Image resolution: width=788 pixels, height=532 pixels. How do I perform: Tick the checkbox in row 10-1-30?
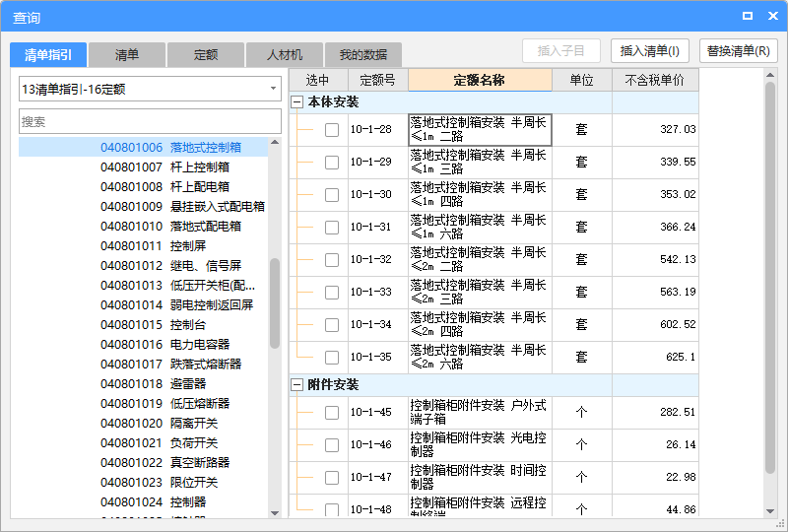[332, 195]
